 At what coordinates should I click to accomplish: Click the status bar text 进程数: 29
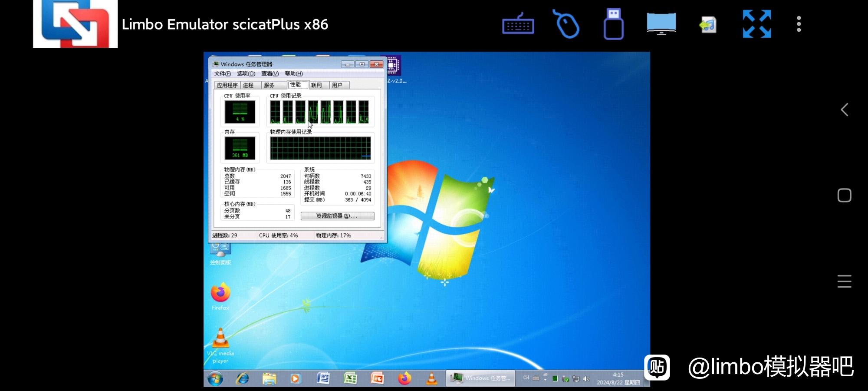224,235
